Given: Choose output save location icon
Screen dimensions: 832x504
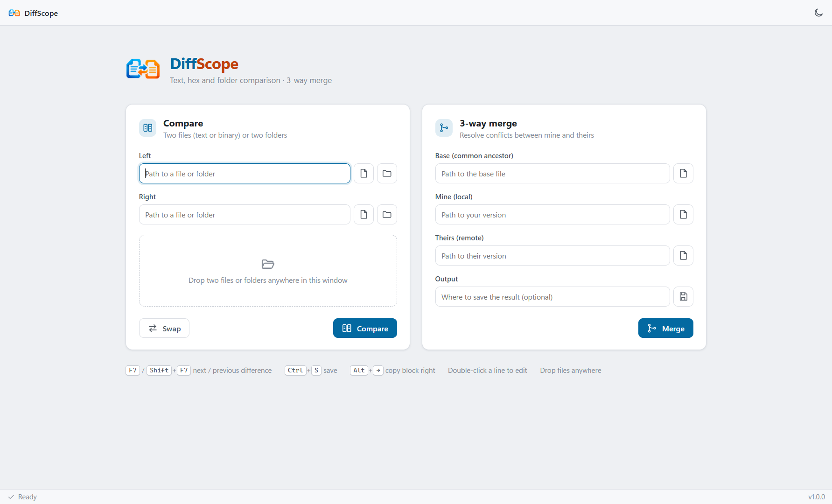Looking at the screenshot, I should pyautogui.click(x=683, y=297).
